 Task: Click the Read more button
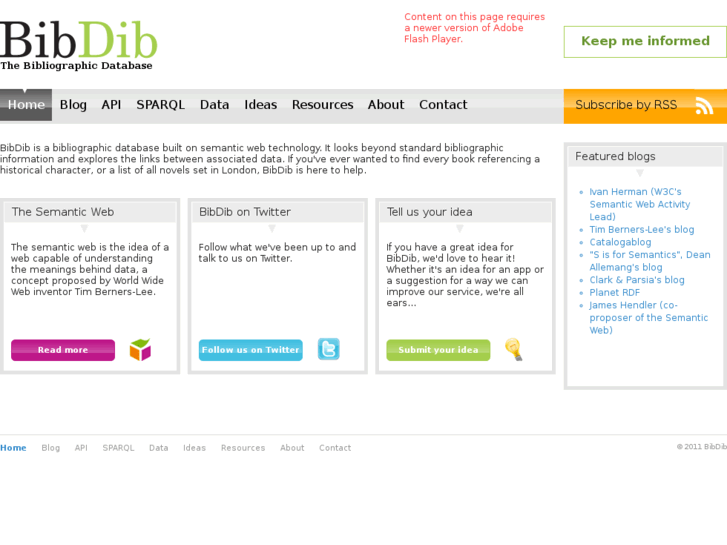(63, 350)
